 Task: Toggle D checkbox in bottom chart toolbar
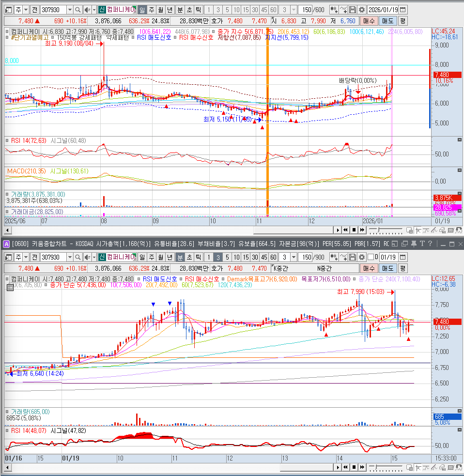pyautogui.click(x=371, y=257)
